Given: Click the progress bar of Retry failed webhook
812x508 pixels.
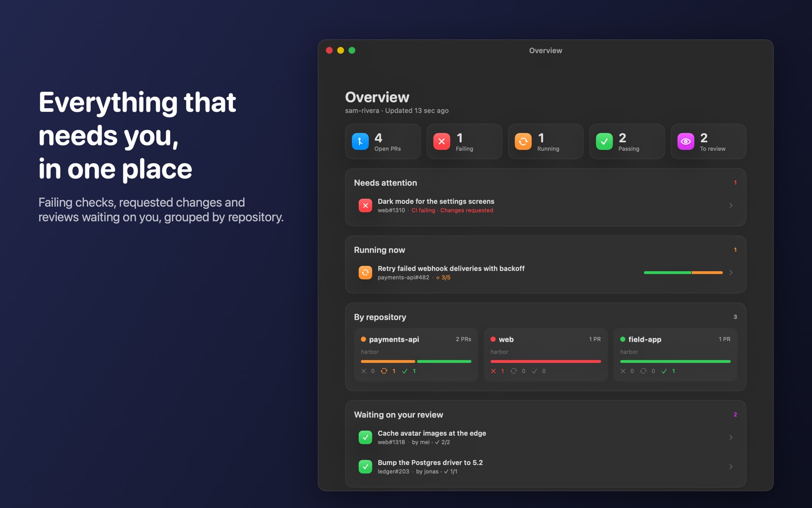Looking at the screenshot, I should [x=683, y=273].
